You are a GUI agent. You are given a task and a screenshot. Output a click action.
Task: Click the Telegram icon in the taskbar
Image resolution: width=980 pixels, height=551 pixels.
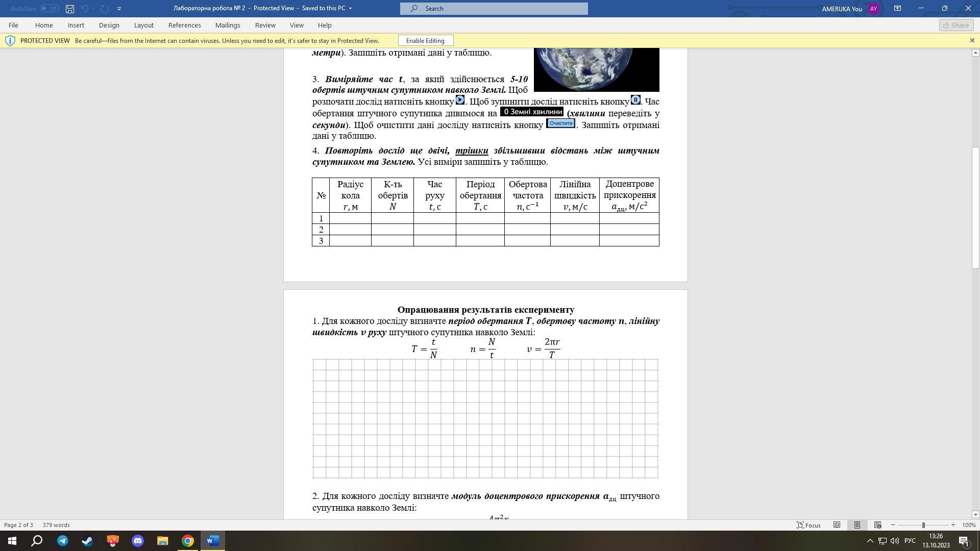[x=63, y=540]
